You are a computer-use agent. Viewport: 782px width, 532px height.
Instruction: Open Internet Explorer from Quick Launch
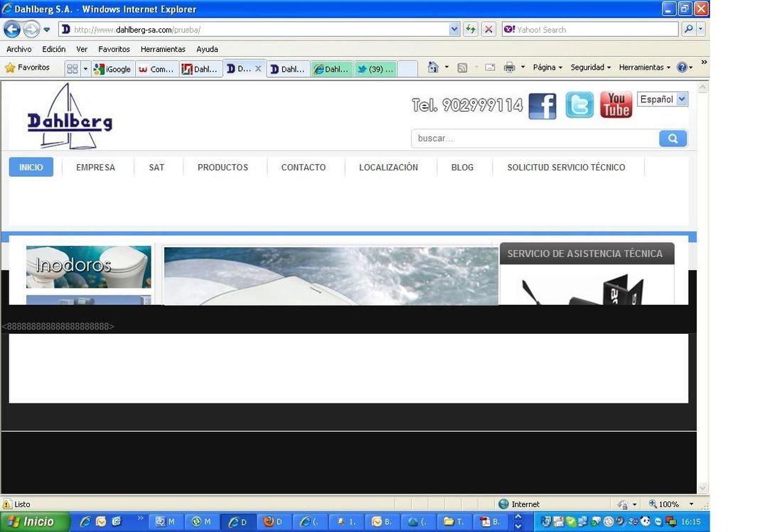[x=85, y=521]
